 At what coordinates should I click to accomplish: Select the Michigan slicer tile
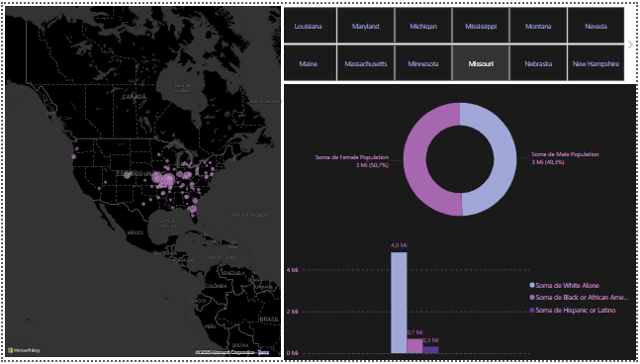[423, 26]
